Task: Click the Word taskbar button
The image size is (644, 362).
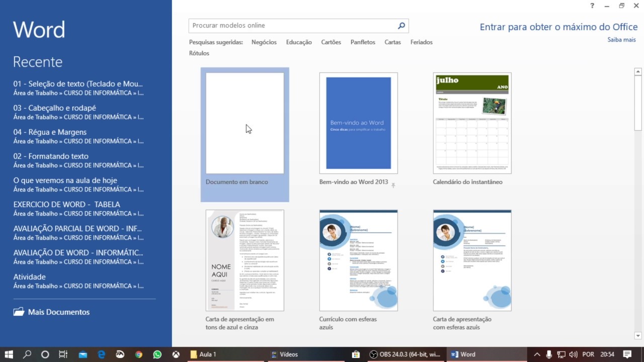Action: 486,354
